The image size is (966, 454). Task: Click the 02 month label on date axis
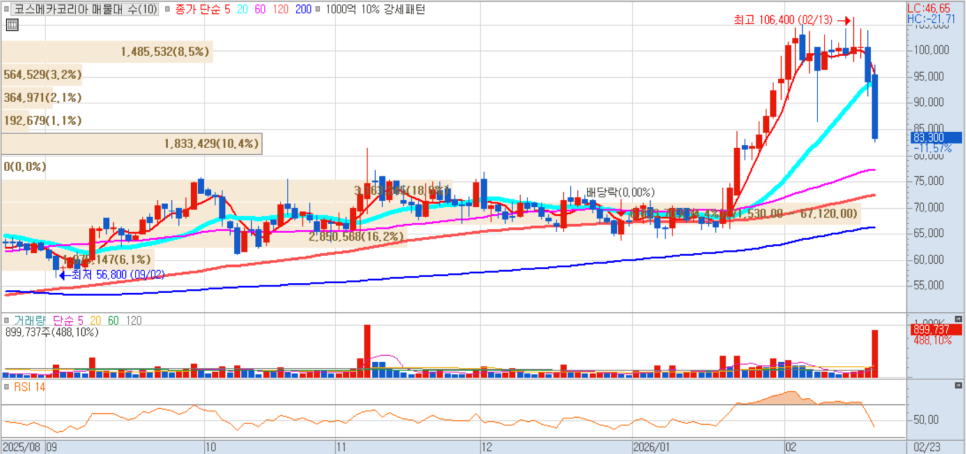(792, 447)
